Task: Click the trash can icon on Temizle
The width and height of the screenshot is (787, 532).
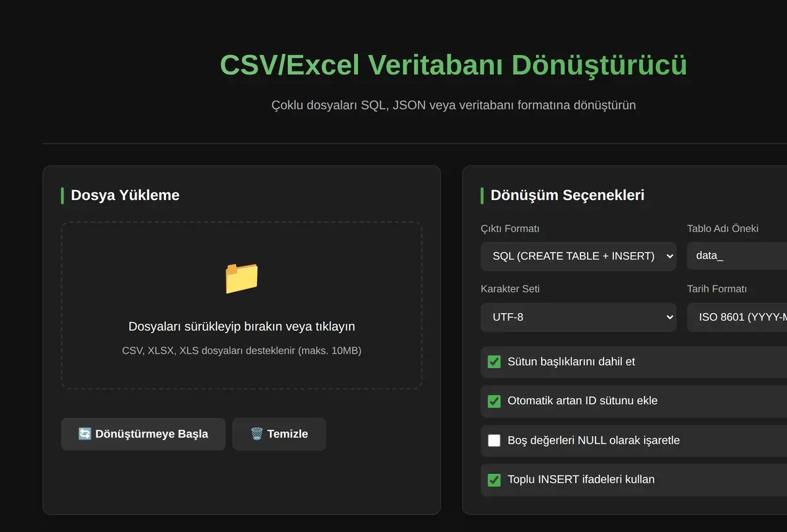Action: 256,434
